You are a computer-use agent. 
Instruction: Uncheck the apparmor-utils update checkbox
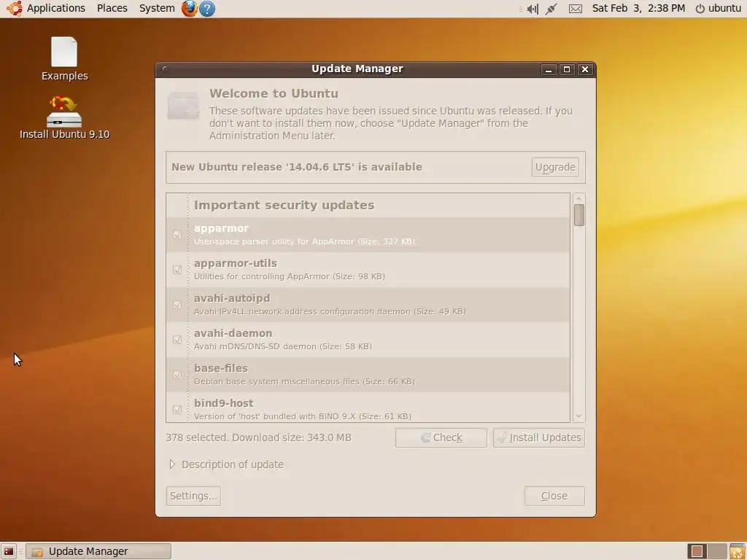(177, 270)
